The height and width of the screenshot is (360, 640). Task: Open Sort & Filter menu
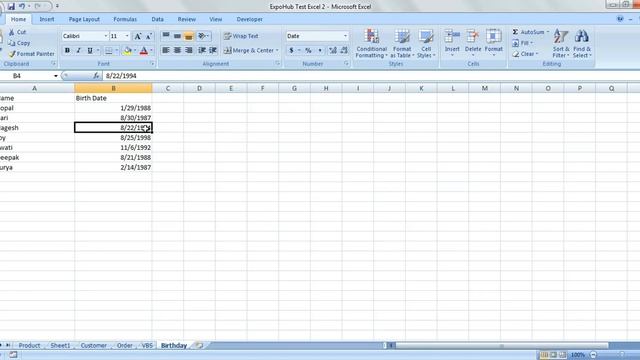[561, 43]
